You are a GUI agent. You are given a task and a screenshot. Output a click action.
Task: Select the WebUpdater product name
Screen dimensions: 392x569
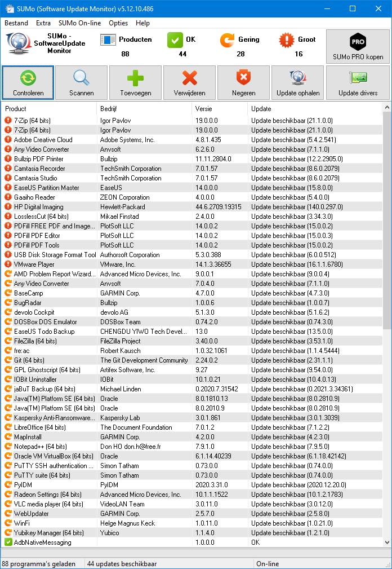[x=31, y=514]
